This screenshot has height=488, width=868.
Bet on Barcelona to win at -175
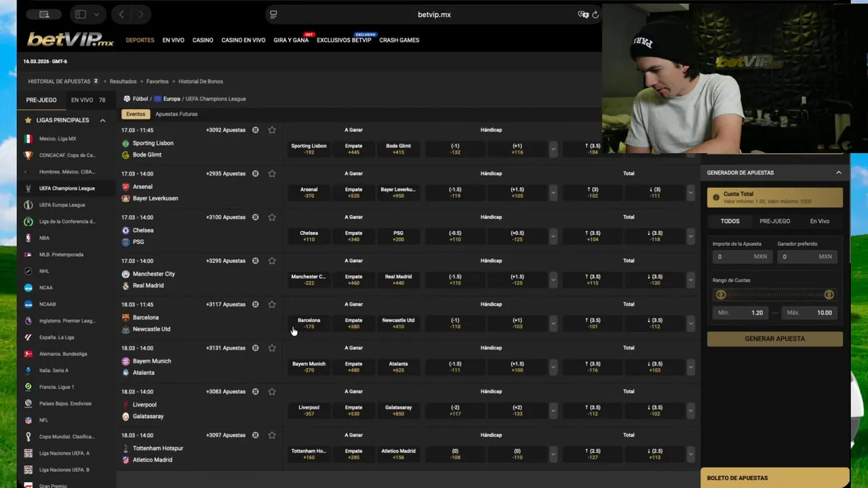click(x=309, y=323)
